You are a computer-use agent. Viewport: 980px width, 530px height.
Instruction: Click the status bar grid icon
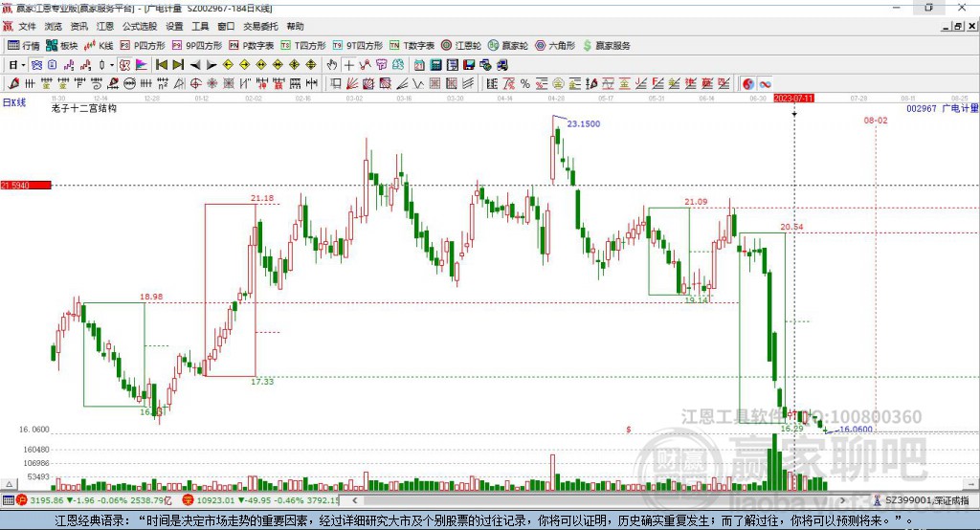pyautogui.click(x=8, y=500)
